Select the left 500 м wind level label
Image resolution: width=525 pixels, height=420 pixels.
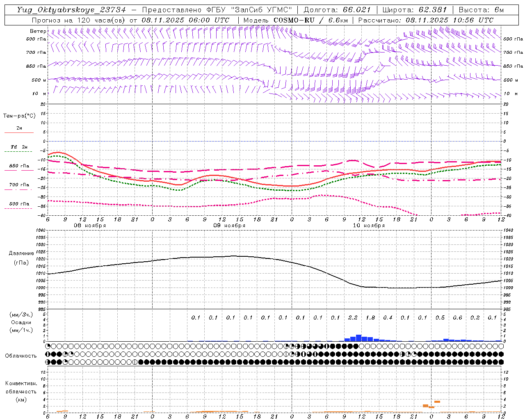(x=39, y=80)
